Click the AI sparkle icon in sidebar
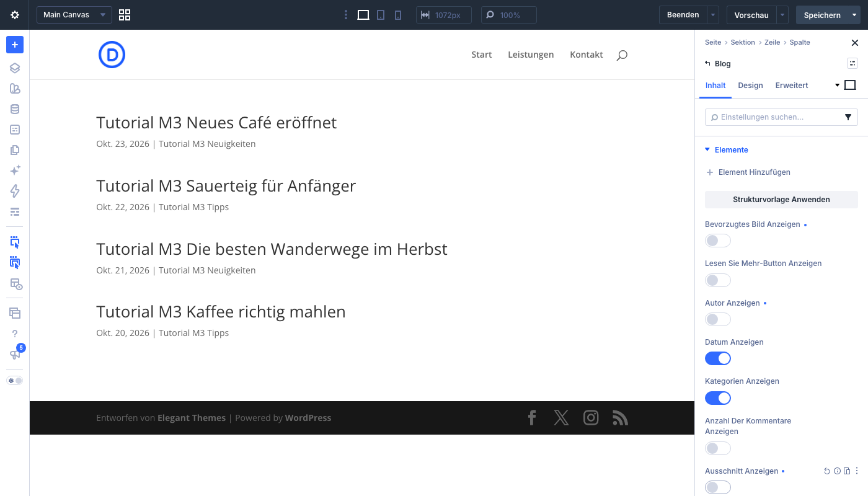 coord(15,170)
